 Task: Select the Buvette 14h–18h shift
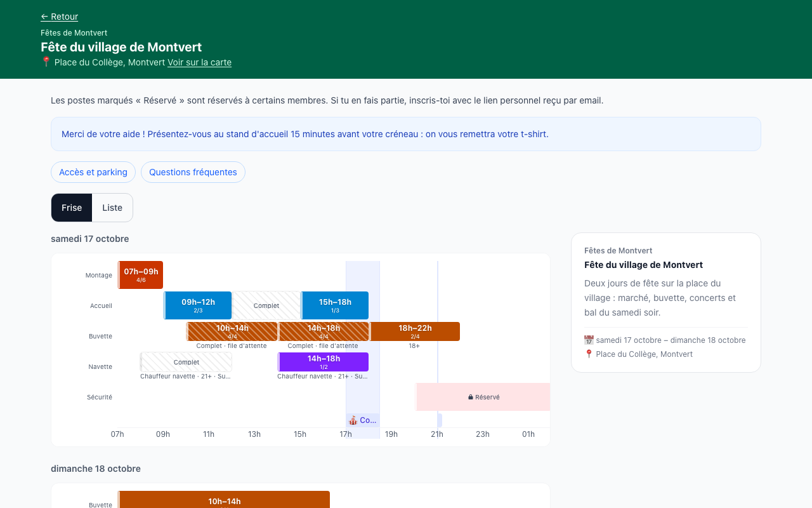[x=323, y=331]
